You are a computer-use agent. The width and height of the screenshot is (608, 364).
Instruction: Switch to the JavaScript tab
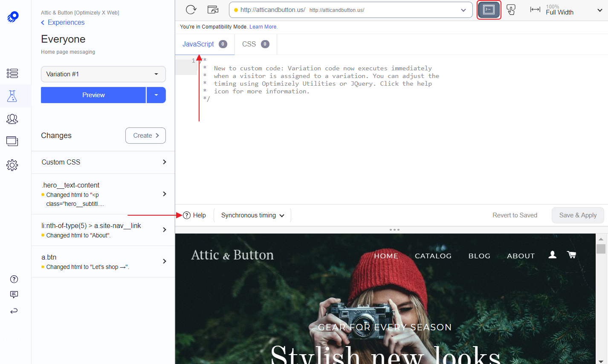(205, 44)
